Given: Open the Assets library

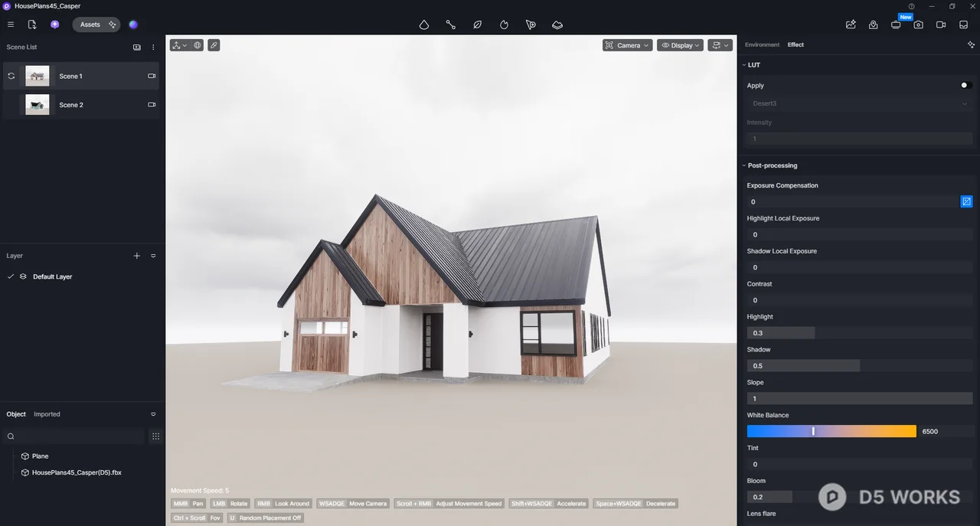Looking at the screenshot, I should tap(90, 25).
